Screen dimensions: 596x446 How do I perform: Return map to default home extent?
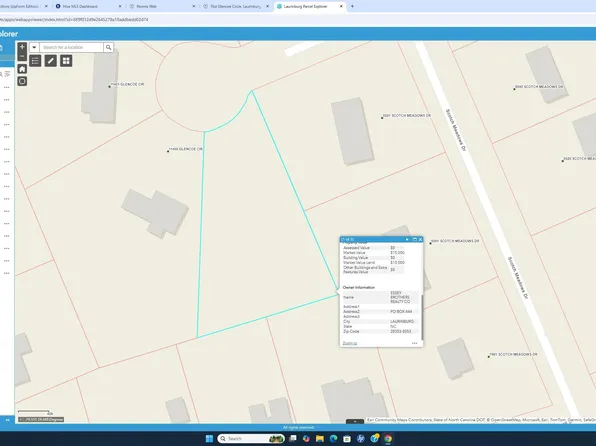(x=22, y=69)
